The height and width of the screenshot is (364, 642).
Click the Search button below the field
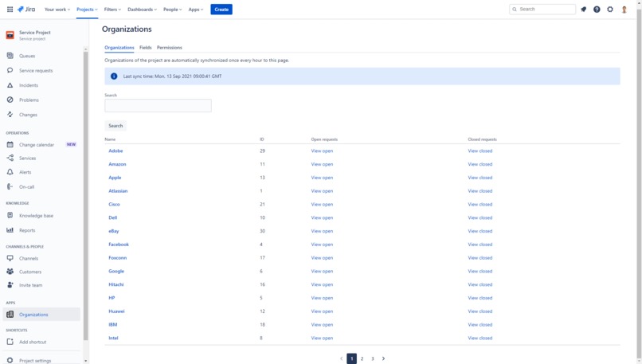115,126
